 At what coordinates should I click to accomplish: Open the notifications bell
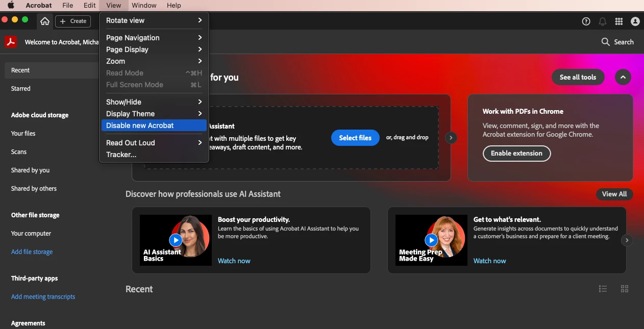click(x=603, y=21)
